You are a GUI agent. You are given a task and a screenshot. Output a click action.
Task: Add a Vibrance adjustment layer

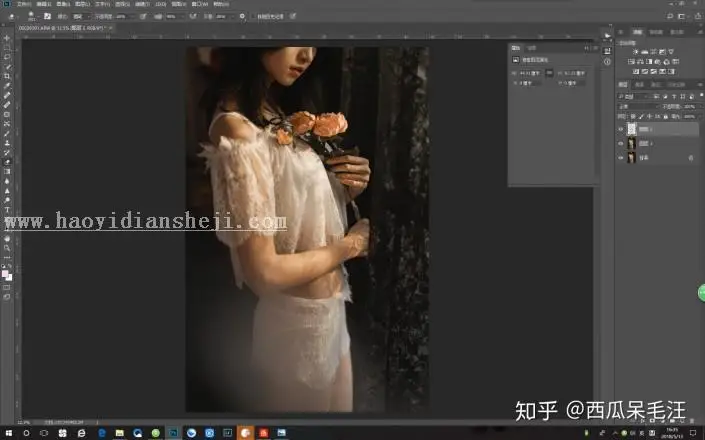[x=671, y=52]
